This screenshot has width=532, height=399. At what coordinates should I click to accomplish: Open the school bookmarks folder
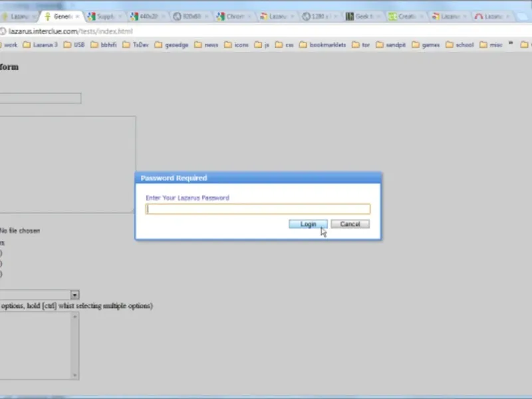coord(460,45)
